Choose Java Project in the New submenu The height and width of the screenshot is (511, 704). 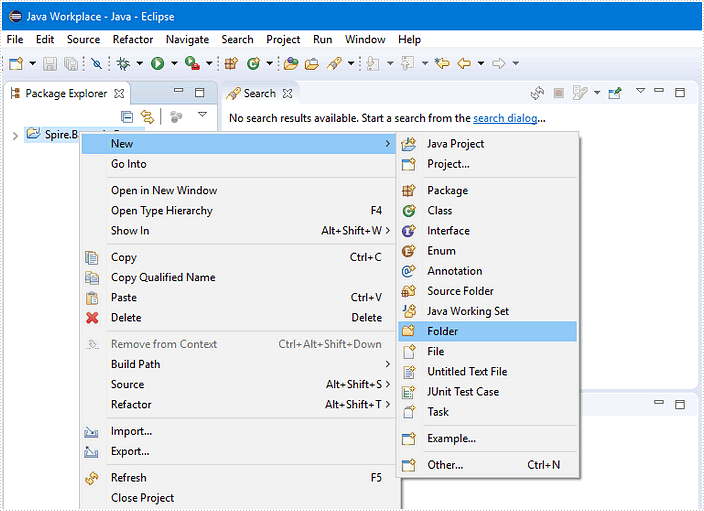(x=487, y=144)
